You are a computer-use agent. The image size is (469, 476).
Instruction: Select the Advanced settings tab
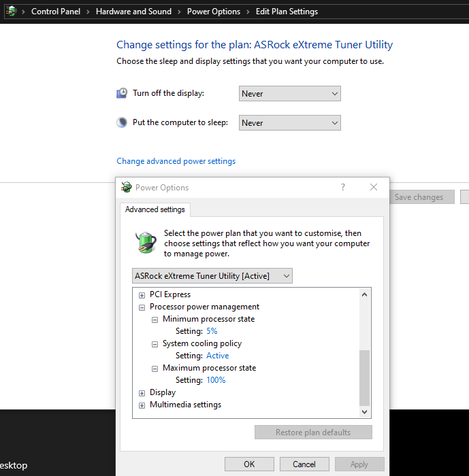155,209
